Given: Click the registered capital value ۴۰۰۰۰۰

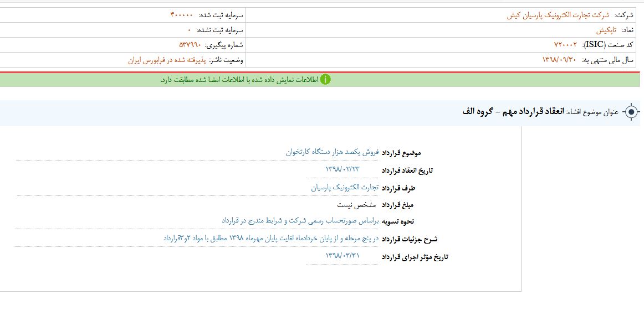Looking at the screenshot, I should [182, 15].
